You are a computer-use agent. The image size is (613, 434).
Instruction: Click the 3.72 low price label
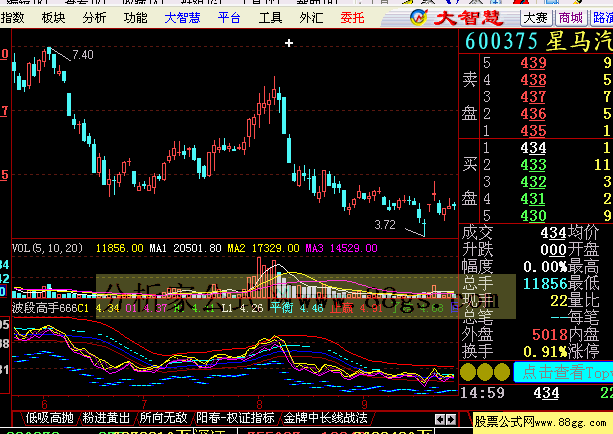click(x=385, y=225)
